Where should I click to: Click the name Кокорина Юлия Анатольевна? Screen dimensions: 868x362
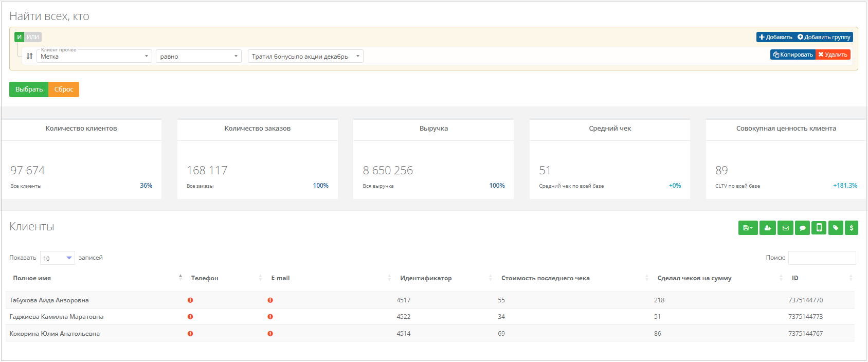coord(55,334)
